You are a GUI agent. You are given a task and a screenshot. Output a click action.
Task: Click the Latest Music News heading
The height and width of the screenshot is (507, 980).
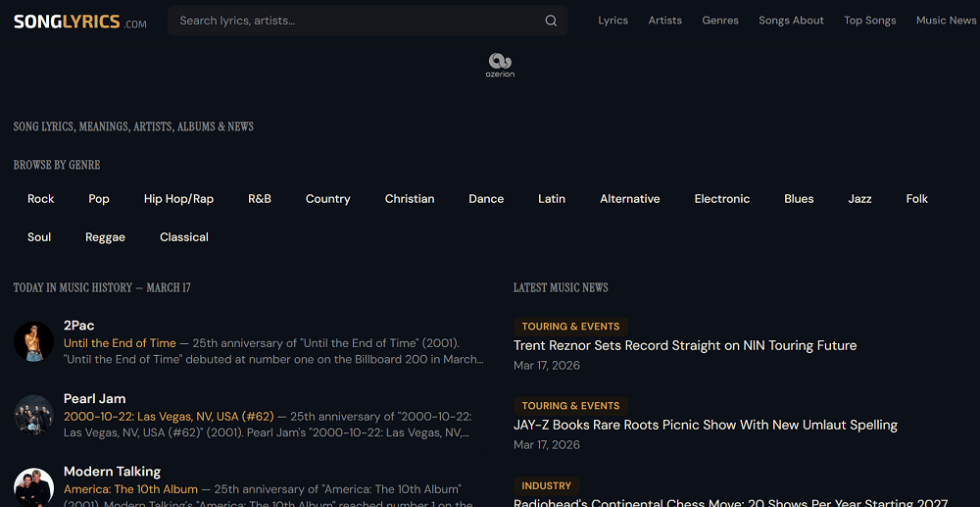point(561,287)
